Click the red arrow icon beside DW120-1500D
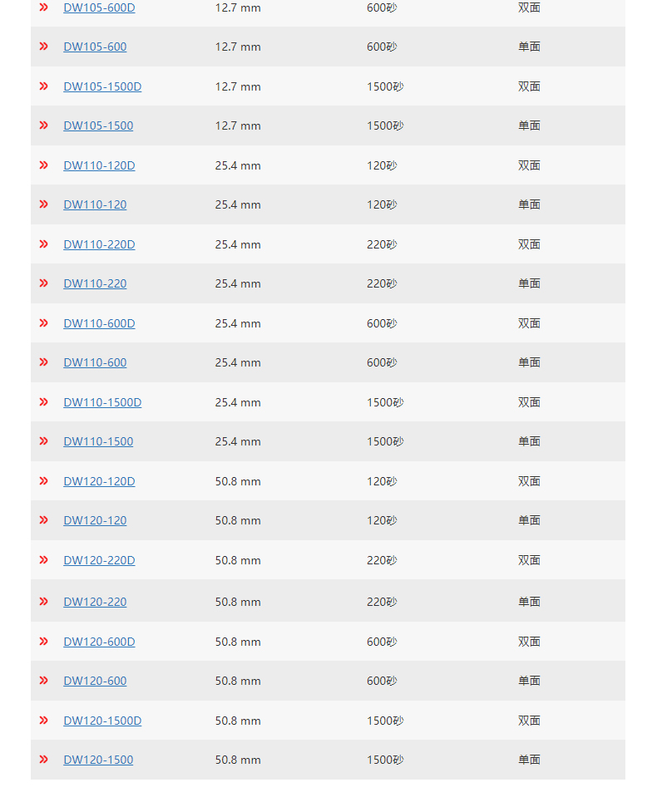 (x=44, y=721)
